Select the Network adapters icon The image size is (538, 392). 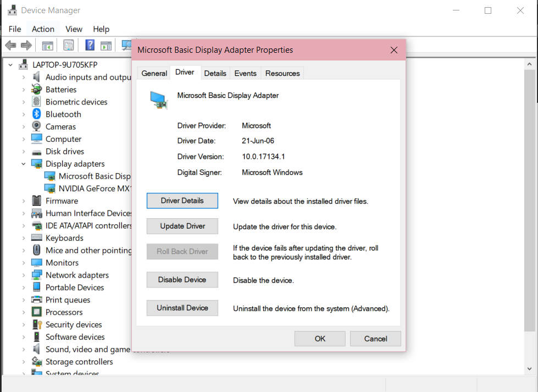click(x=36, y=274)
